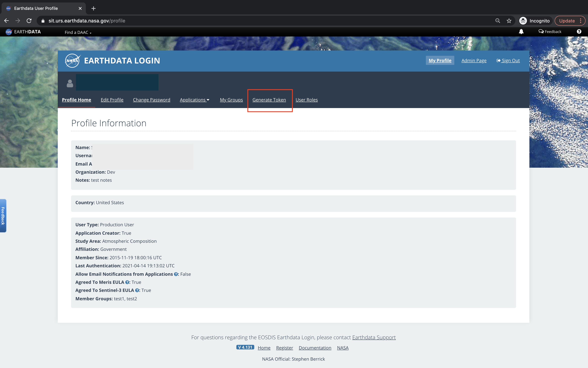Click the V 4.131 version badge

pyautogui.click(x=245, y=347)
